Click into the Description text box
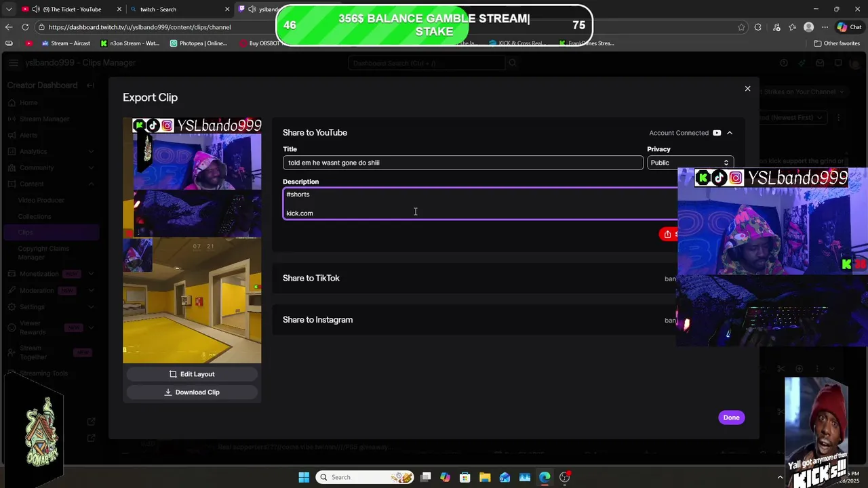 480,204
